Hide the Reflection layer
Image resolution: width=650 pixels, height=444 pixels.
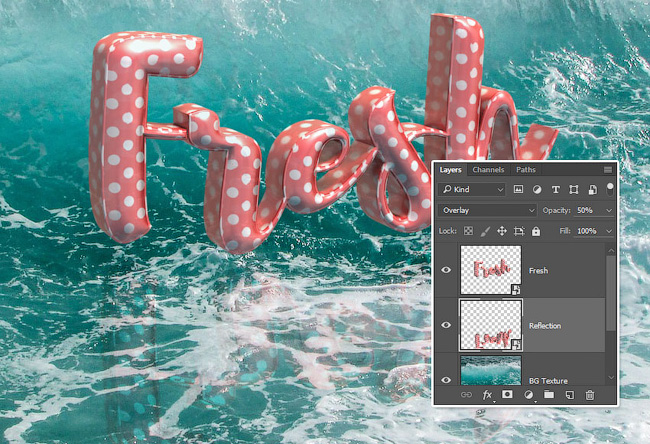[446, 325]
